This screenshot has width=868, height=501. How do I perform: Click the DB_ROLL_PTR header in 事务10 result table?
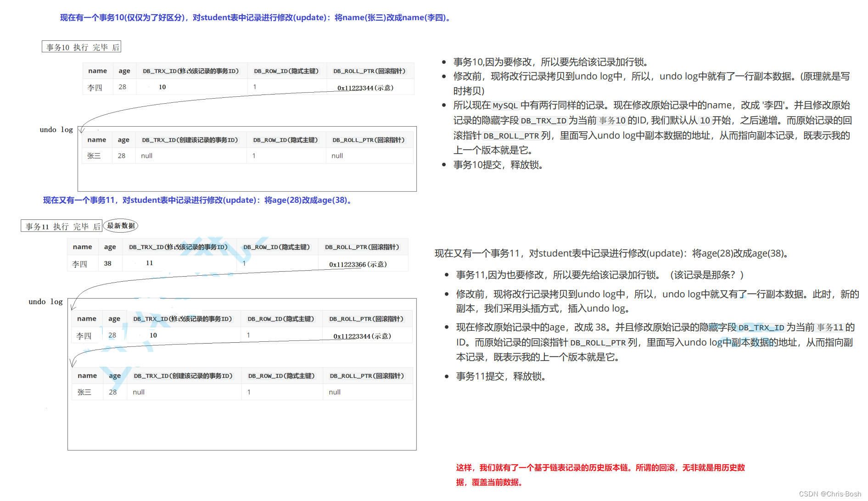click(370, 71)
